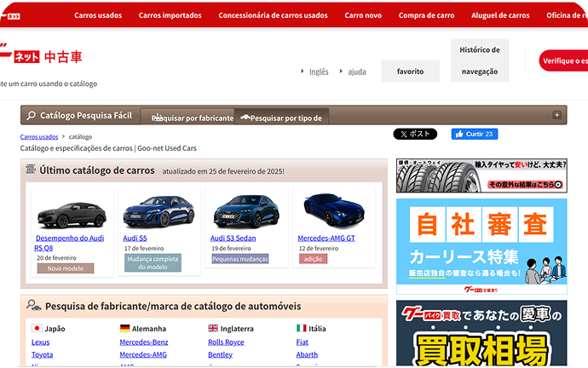This screenshot has width=588, height=368.
Task: Switch to Pesquisar por tipo de tab
Action: click(x=281, y=117)
